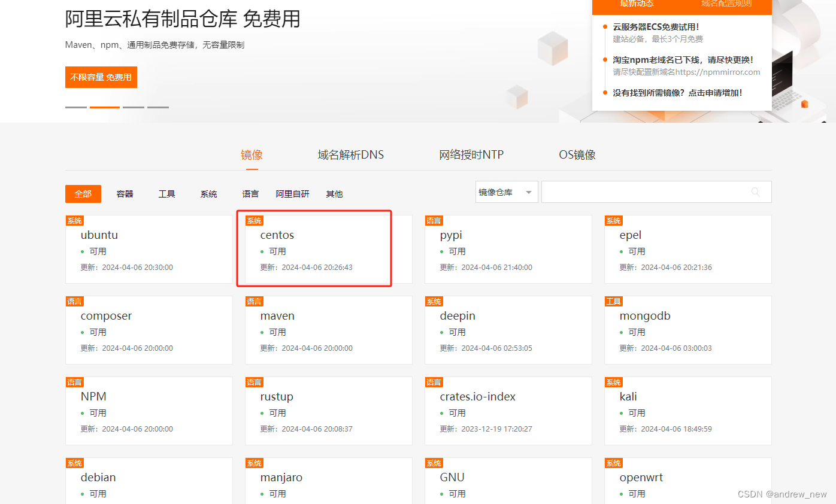836x504 pixels.
Task: Open the composer mirror card
Action: [x=149, y=330]
